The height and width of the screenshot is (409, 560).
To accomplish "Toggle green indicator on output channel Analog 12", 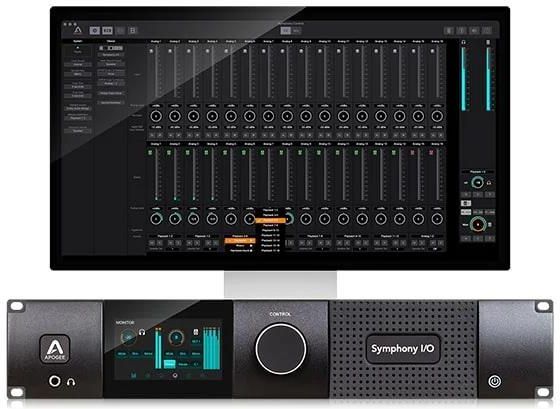I will 356,153.
